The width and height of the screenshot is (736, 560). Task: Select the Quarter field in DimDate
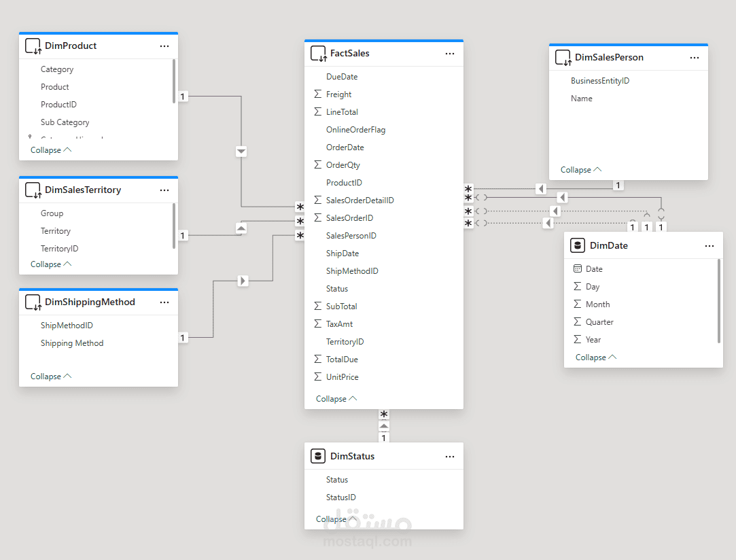(x=599, y=322)
